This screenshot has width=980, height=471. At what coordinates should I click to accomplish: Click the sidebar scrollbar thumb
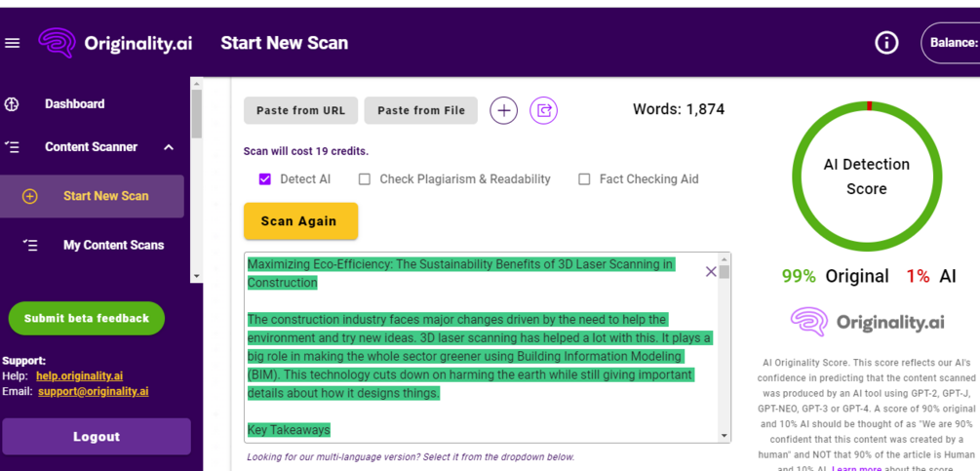[x=197, y=113]
